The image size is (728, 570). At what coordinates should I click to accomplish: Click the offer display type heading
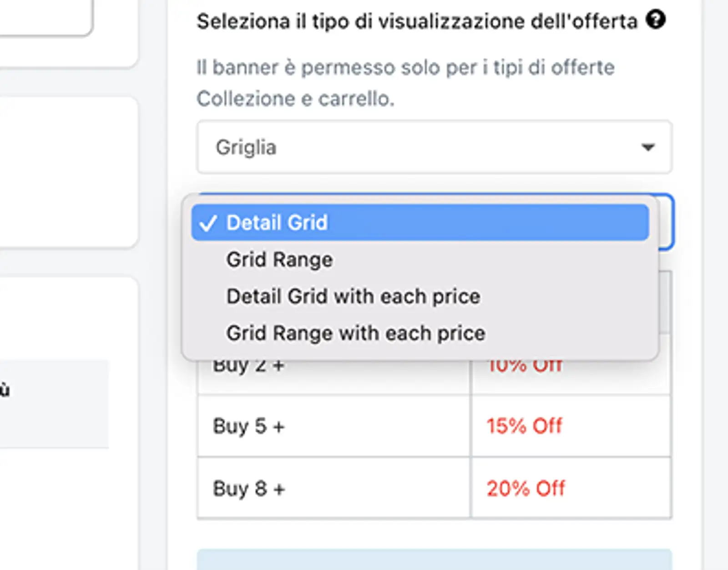pyautogui.click(x=417, y=21)
